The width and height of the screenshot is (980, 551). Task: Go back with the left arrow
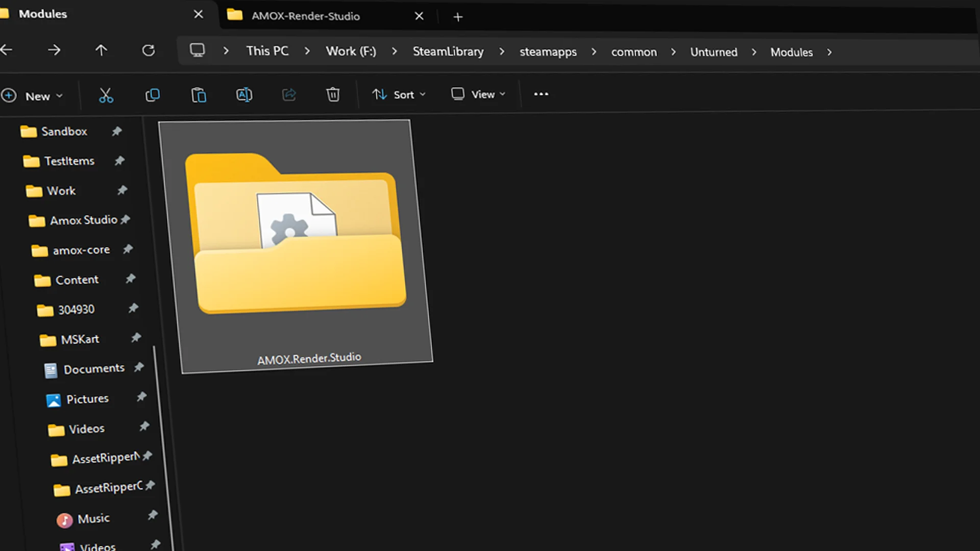point(7,49)
